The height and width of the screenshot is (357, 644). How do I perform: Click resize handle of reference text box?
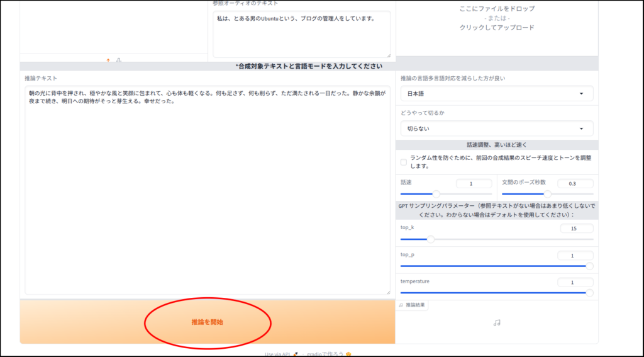click(x=388, y=55)
